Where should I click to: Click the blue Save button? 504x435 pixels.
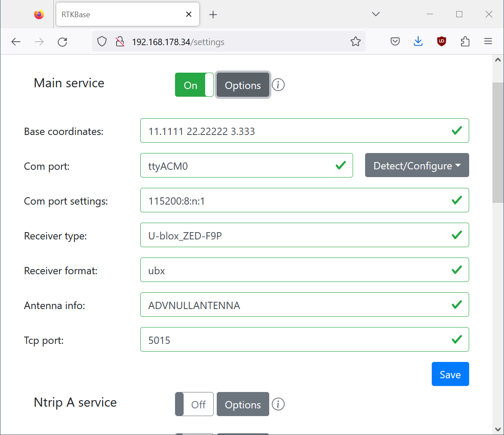[x=450, y=374]
